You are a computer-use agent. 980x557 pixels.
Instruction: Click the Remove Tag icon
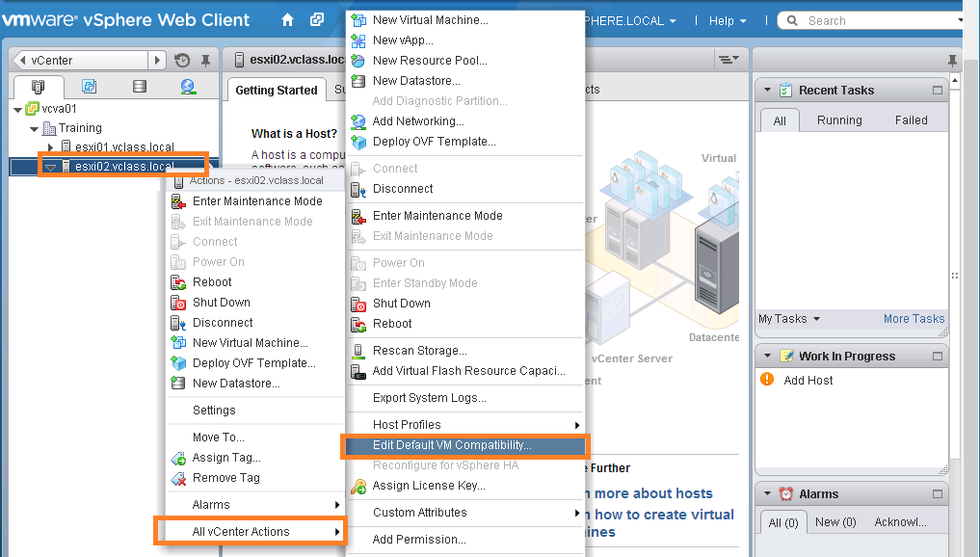178,478
